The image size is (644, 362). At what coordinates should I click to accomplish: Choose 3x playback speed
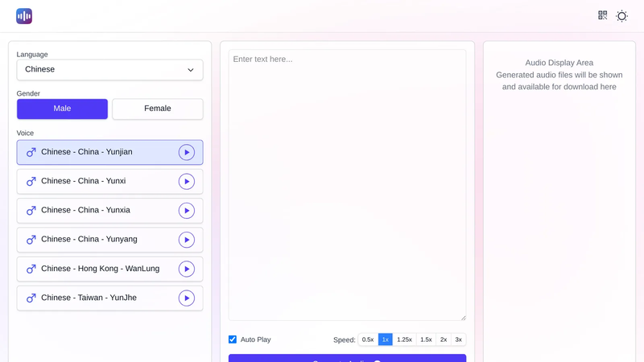pyautogui.click(x=458, y=339)
